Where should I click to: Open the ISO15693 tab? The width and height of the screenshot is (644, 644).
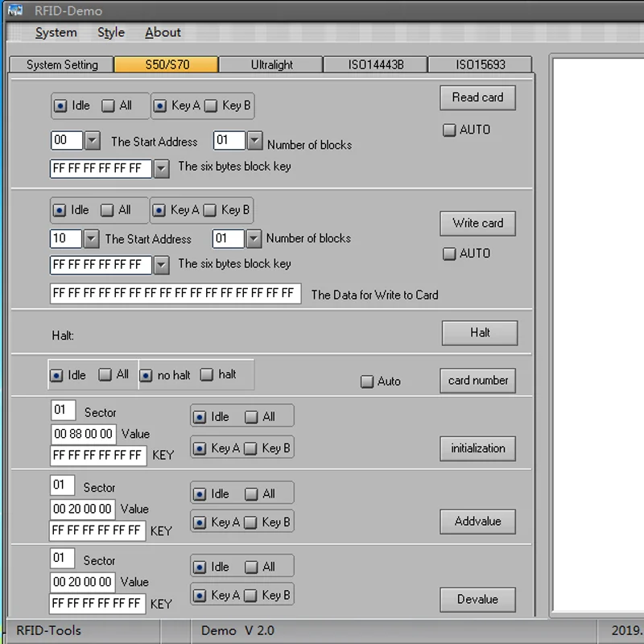tap(480, 64)
